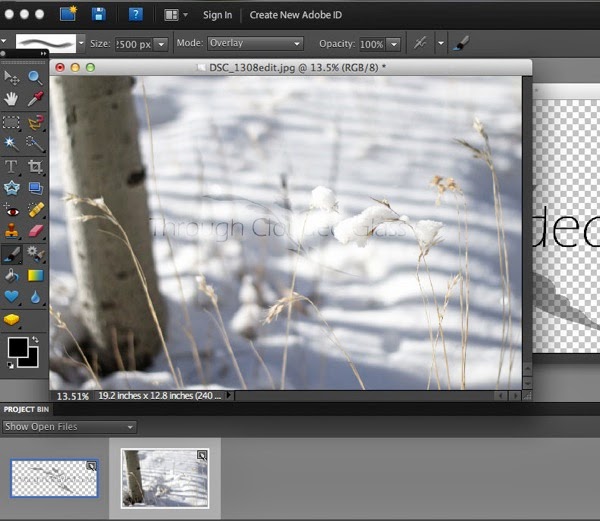Click Create New Adobe ID

[294, 15]
